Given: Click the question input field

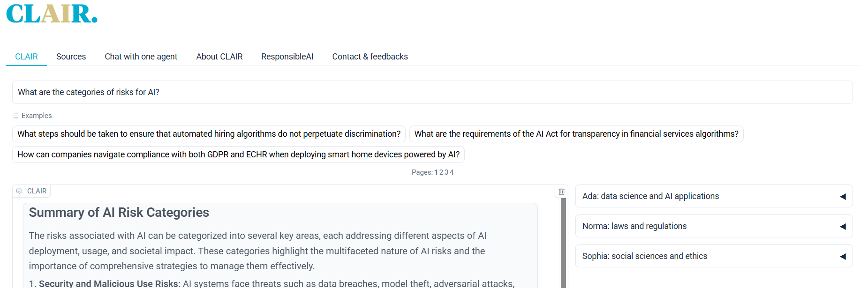Looking at the screenshot, I should 432,92.
